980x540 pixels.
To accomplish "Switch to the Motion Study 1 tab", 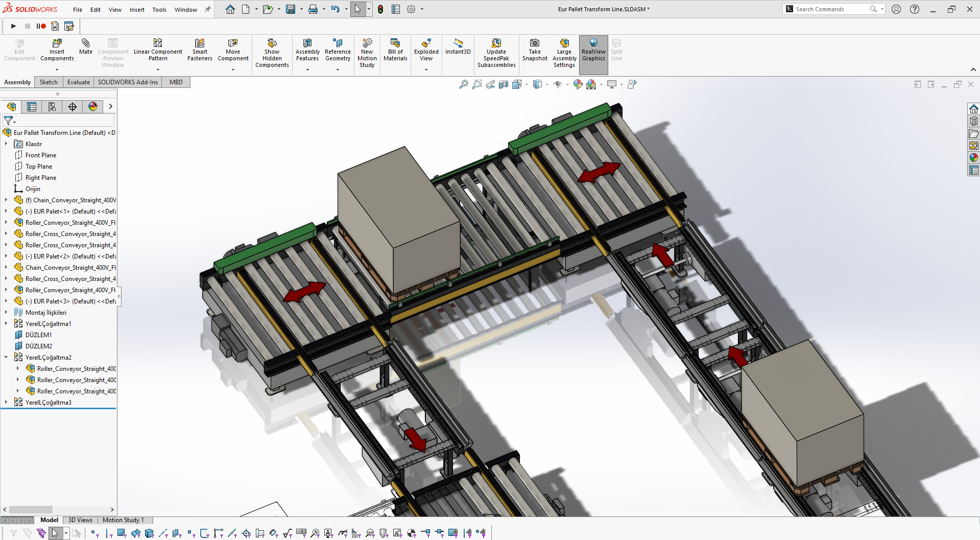I will [123, 520].
